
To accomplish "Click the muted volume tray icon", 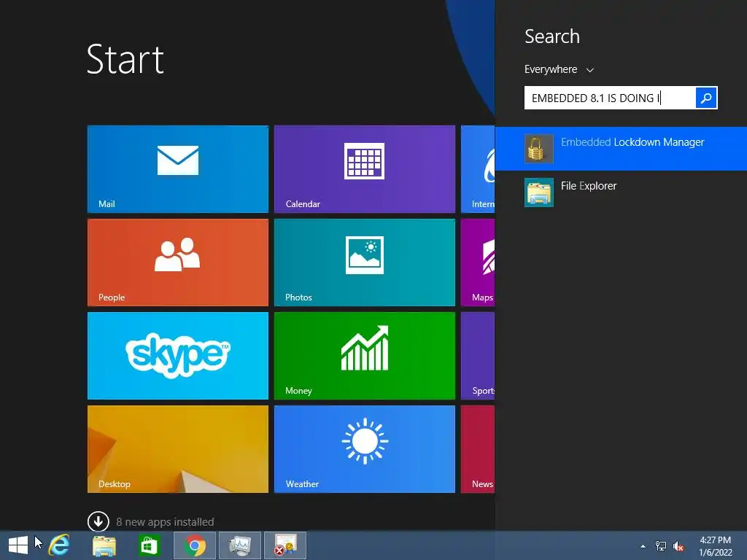I will click(x=678, y=546).
